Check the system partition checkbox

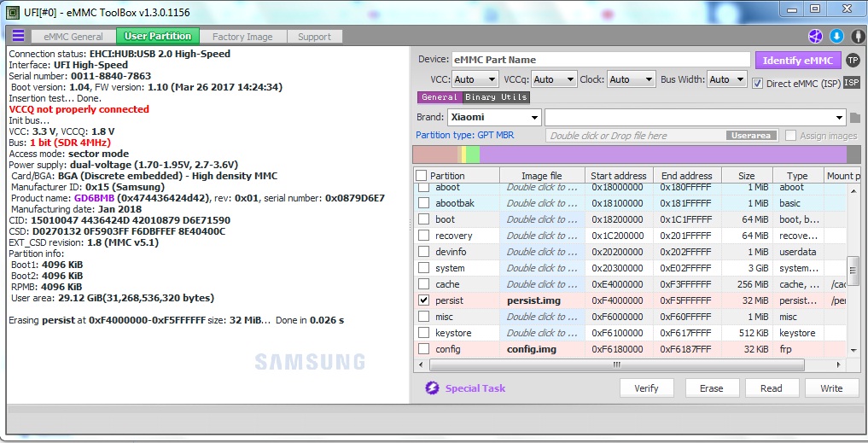423,268
